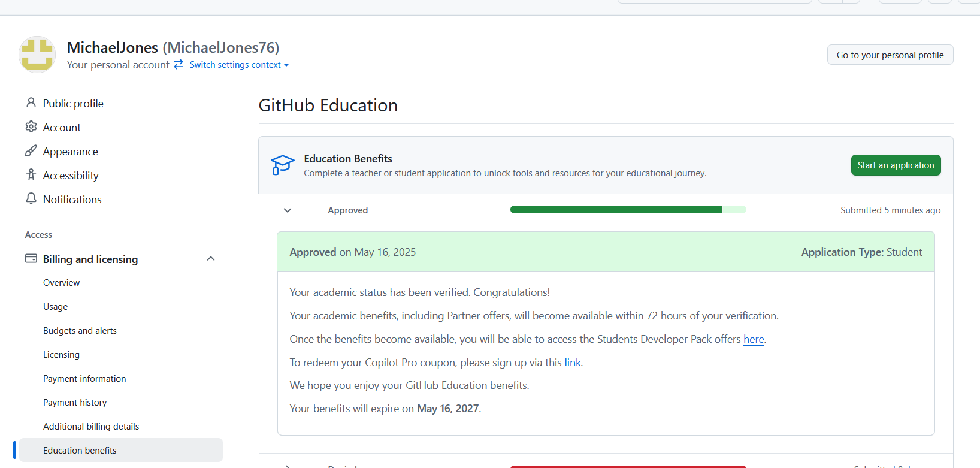
Task: Open the Copilot Pro coupon 'link'
Action: click(573, 363)
